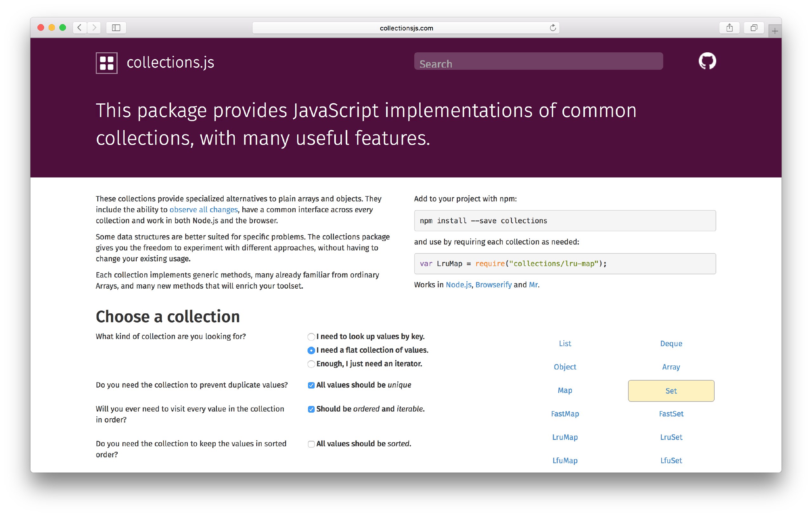Viewport: 812px width, 516px height.
Task: Open the GitHub repository icon
Action: (x=707, y=61)
